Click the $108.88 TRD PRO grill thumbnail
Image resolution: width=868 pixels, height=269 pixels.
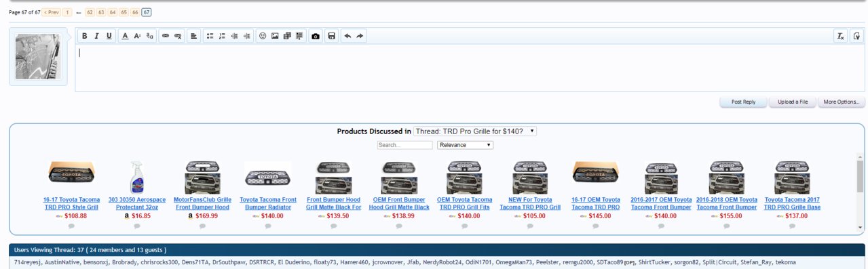click(x=71, y=173)
